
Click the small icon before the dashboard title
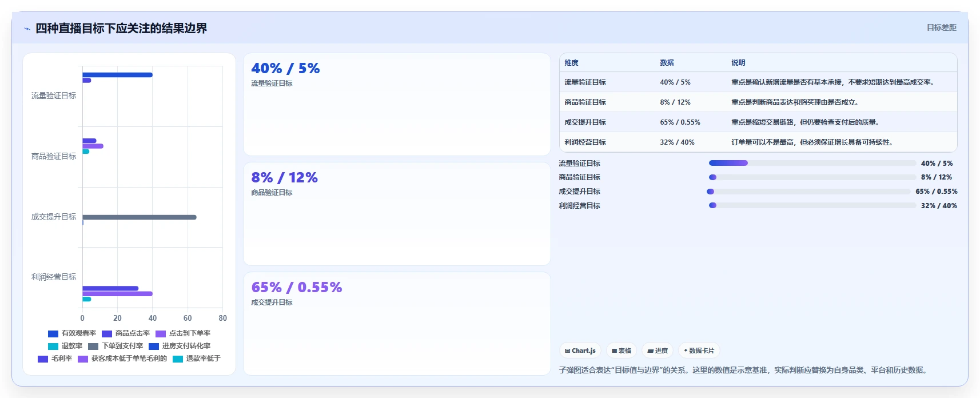(x=27, y=29)
